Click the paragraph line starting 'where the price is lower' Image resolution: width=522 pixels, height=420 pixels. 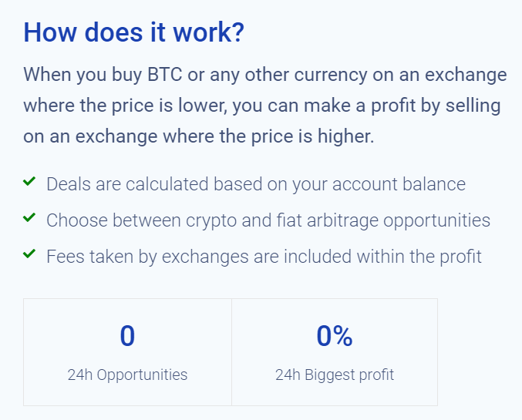[x=262, y=106]
